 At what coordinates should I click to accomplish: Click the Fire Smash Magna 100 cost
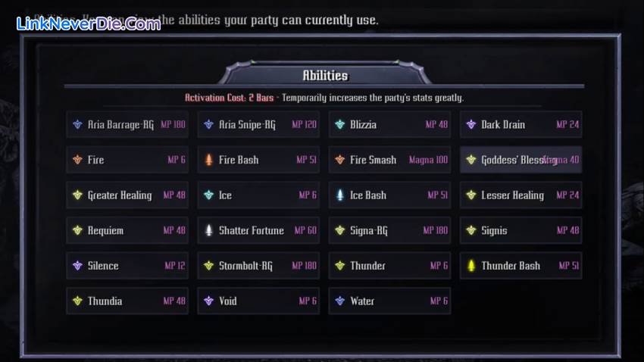[x=428, y=160]
